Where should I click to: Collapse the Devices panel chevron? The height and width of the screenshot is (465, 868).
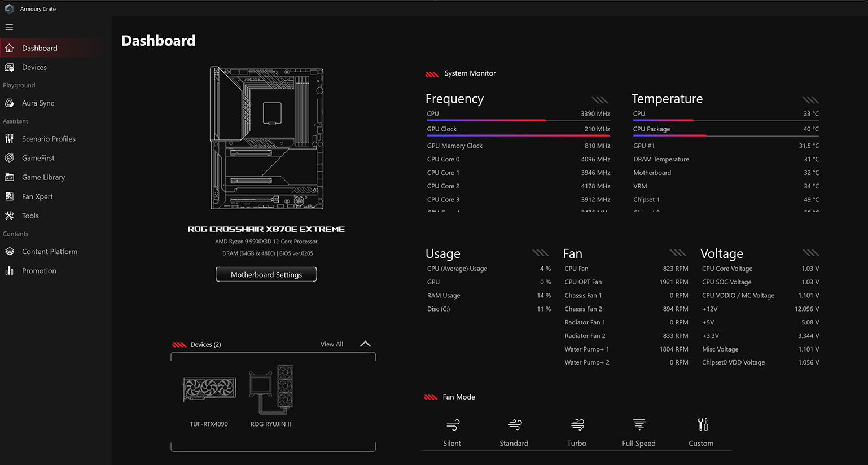pos(365,344)
